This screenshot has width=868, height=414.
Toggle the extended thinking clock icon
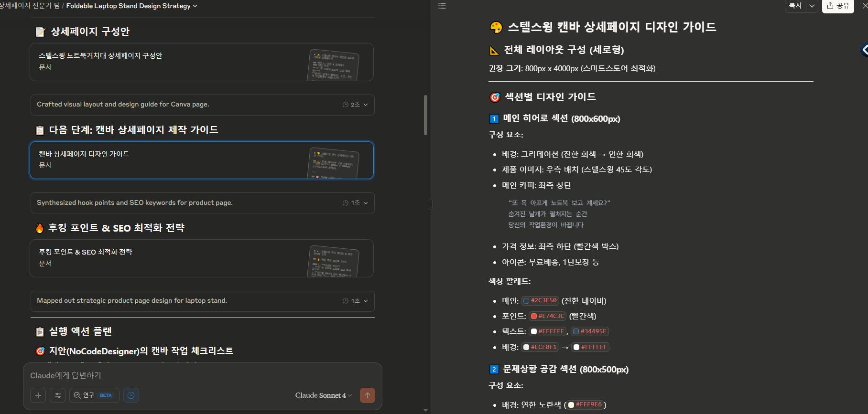click(131, 395)
